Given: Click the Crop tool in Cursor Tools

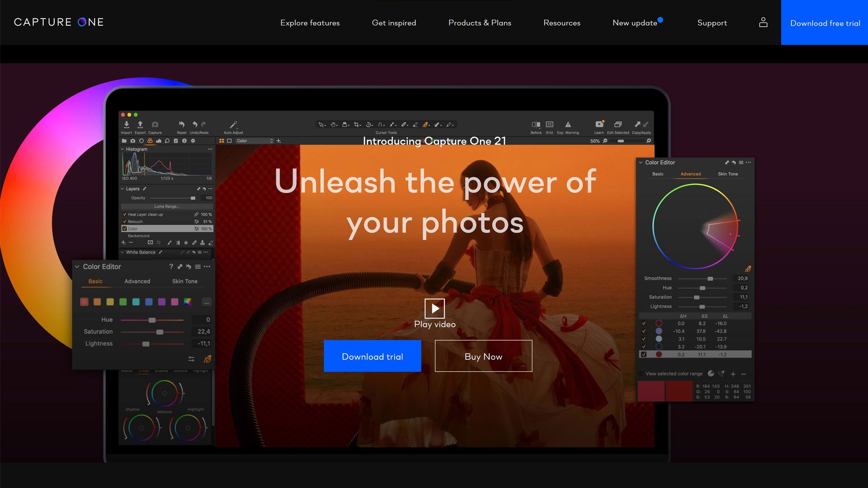Looking at the screenshot, I should click(357, 124).
